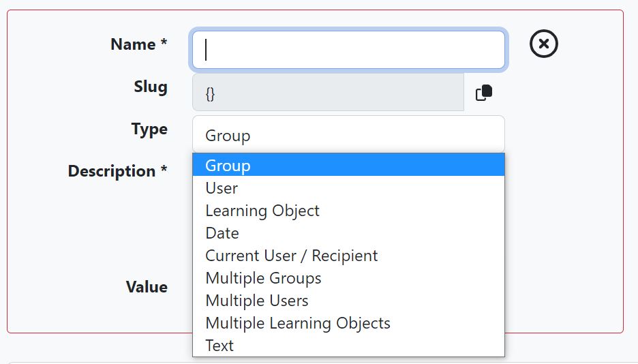Select the Multiple Groups option
This screenshot has height=364, width=638.
349,278
